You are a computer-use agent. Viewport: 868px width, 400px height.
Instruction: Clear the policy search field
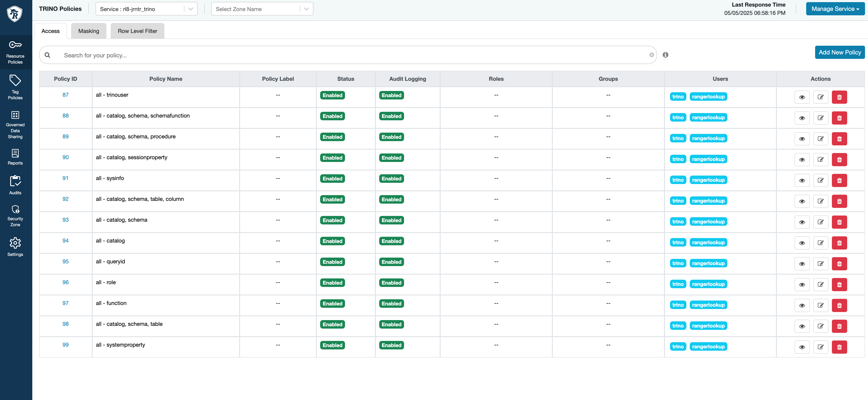(651, 55)
